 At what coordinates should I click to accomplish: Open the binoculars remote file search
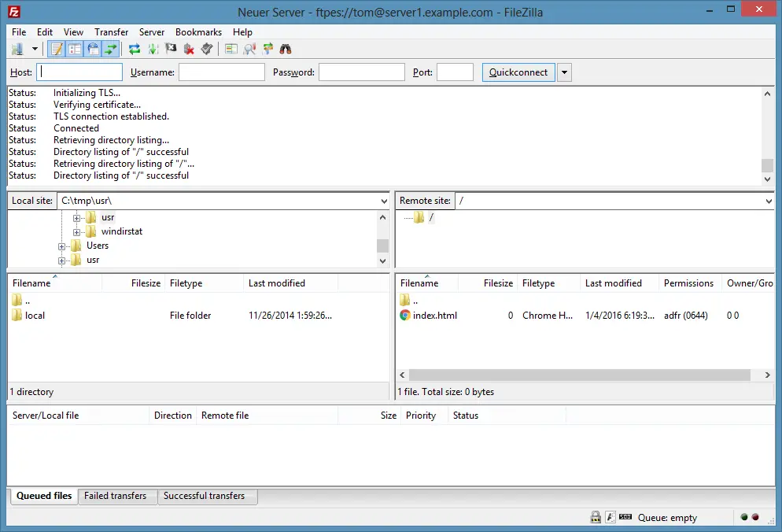tap(286, 49)
